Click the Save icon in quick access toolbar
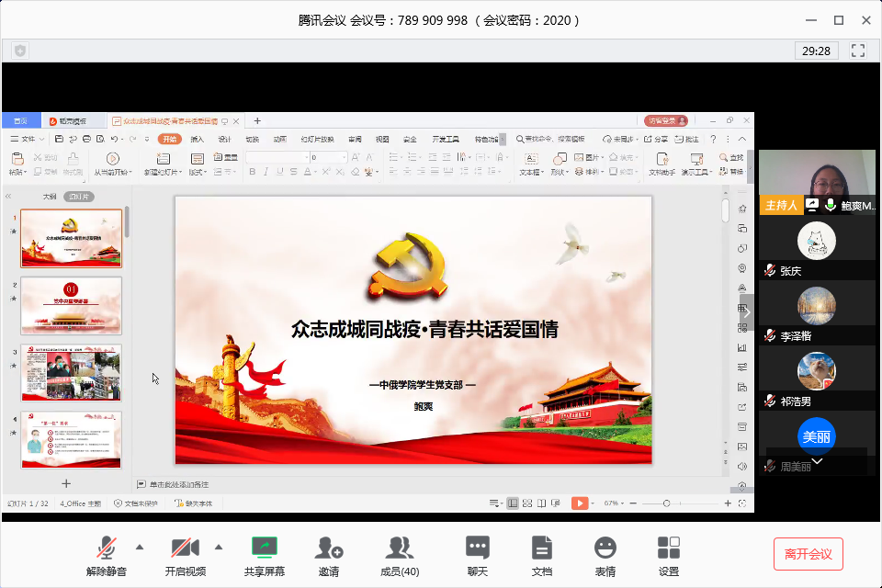Image resolution: width=882 pixels, height=588 pixels. tap(59, 139)
